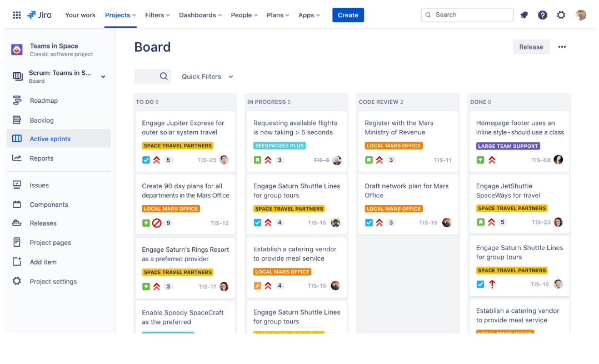
Task: Click the blocked priority icon on TIS-12
Action: (x=157, y=223)
